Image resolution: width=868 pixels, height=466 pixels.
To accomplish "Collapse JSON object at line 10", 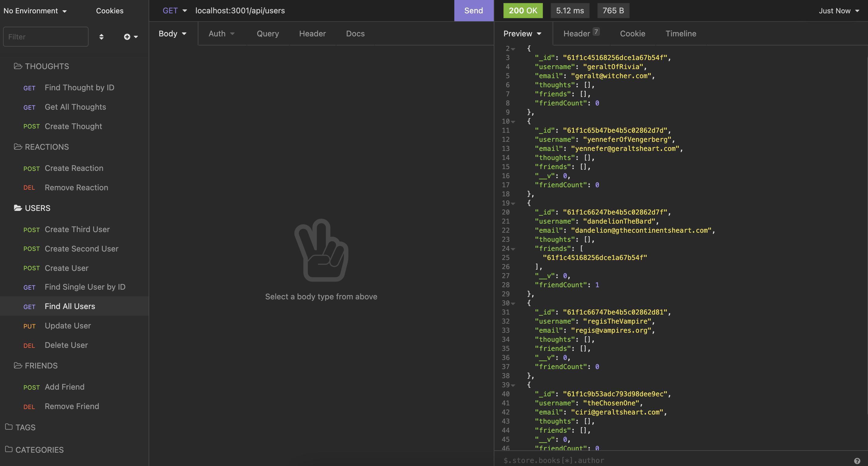I will click(513, 121).
